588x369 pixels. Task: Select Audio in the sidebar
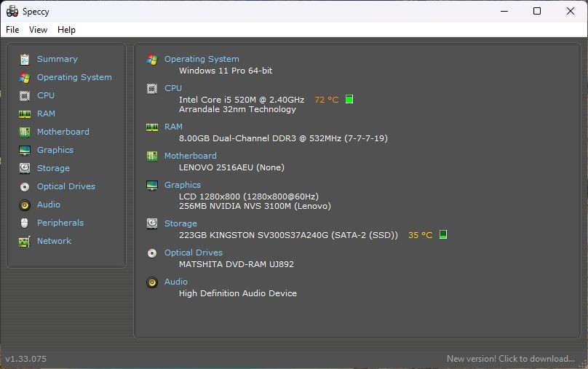[x=48, y=205]
